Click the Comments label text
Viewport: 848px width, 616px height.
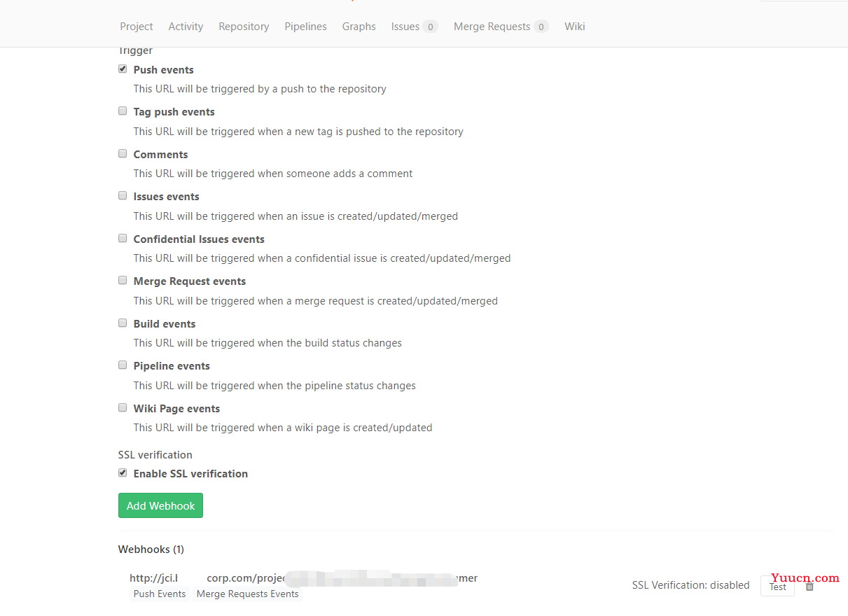(161, 155)
